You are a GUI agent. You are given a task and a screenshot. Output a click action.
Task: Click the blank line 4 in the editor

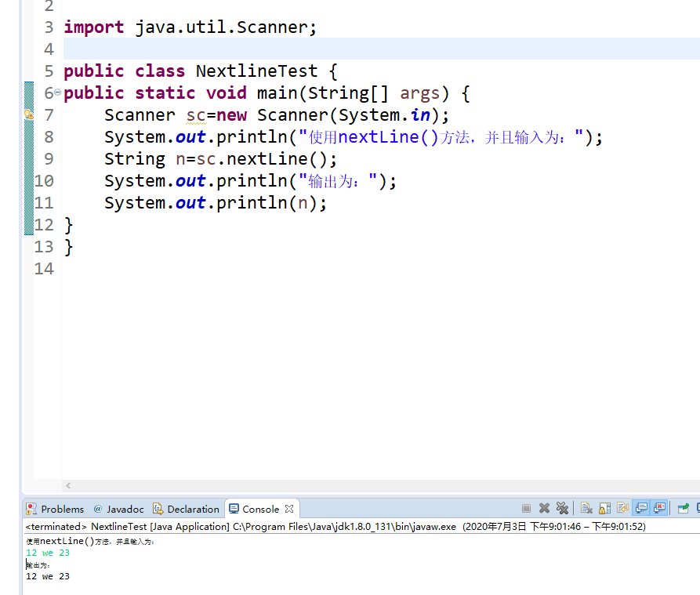point(382,49)
